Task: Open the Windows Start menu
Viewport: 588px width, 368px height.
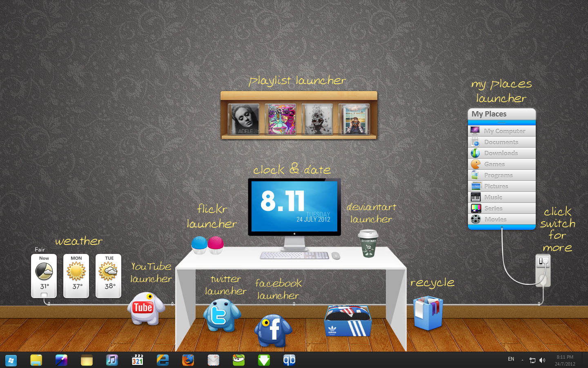Action: click(11, 360)
